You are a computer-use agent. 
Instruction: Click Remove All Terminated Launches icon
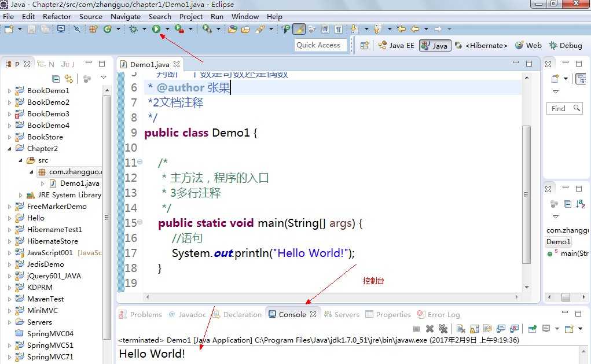(x=443, y=329)
